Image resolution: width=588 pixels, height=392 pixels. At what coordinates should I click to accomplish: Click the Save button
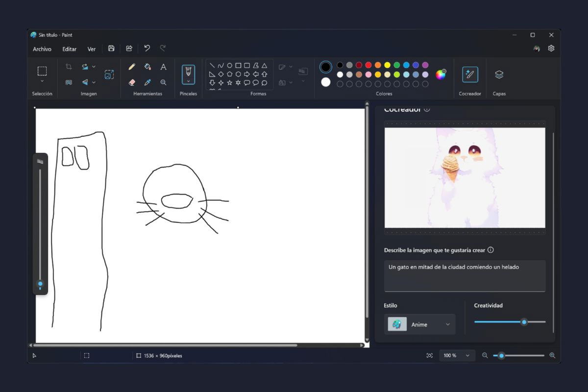111,48
